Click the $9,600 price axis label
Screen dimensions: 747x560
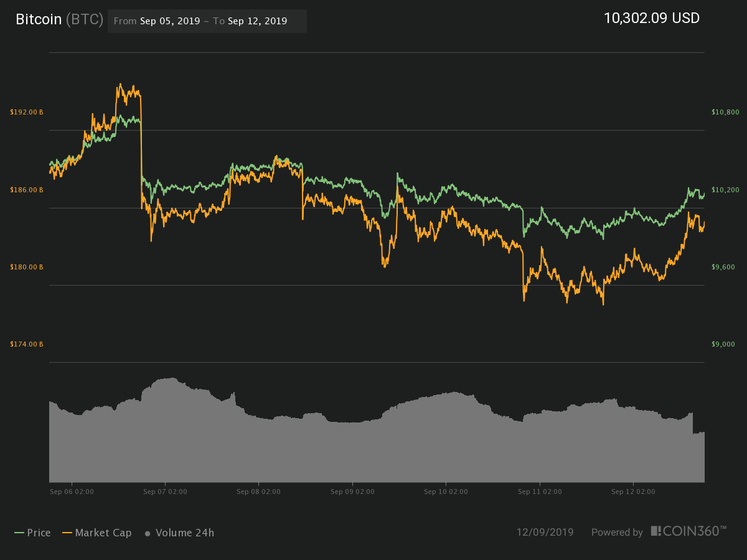(724, 267)
